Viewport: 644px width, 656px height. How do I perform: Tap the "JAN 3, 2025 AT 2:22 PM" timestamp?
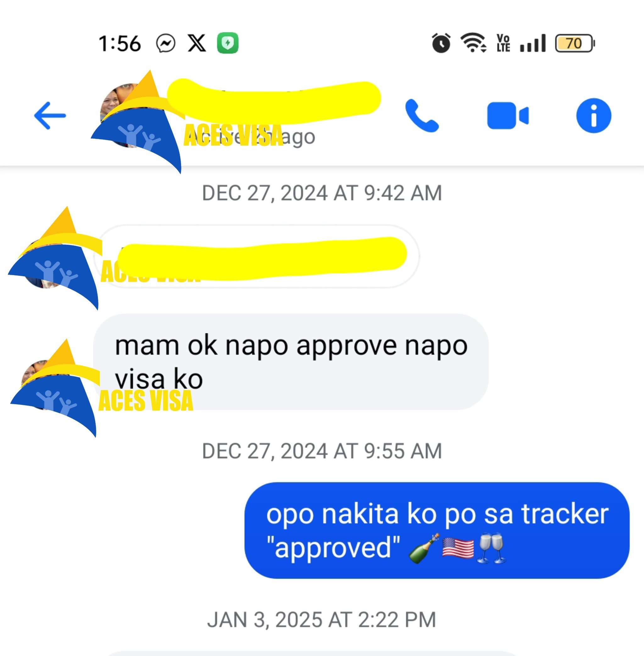point(322,620)
